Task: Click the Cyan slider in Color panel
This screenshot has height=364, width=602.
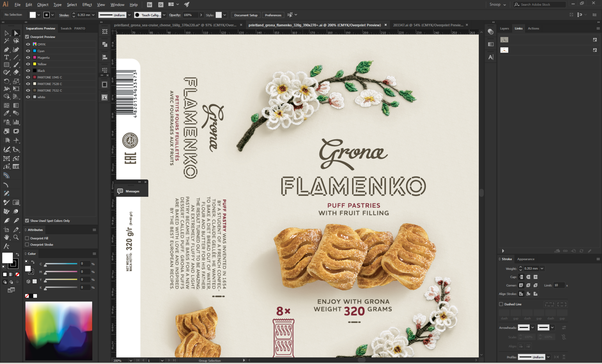Action: (x=61, y=264)
